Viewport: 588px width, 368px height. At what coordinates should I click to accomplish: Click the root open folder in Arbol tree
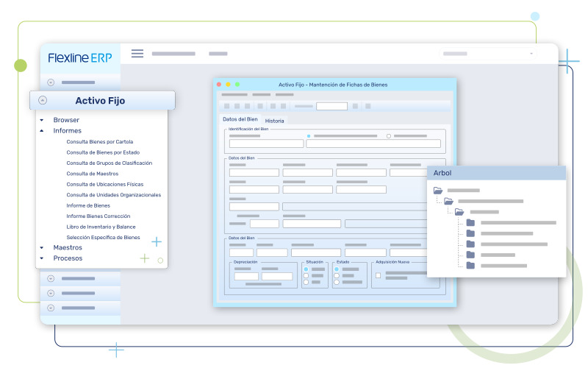438,191
